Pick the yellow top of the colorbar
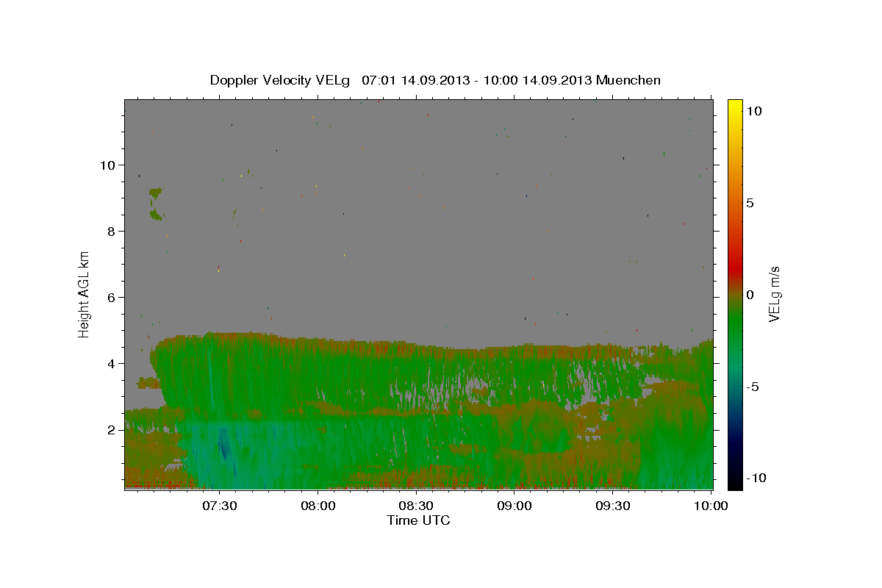Image resolution: width=882 pixels, height=588 pixels. pyautogui.click(x=735, y=104)
